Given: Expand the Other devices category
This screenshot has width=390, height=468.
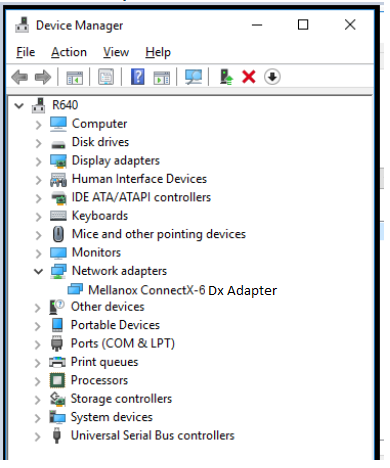Looking at the screenshot, I should pyautogui.click(x=37, y=308).
